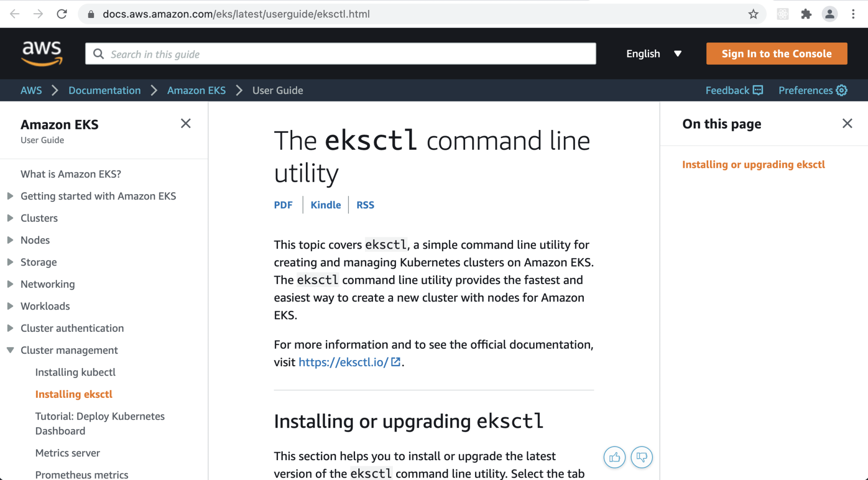Image resolution: width=868 pixels, height=480 pixels.
Task: Open the browser profile avatar icon
Action: click(829, 14)
